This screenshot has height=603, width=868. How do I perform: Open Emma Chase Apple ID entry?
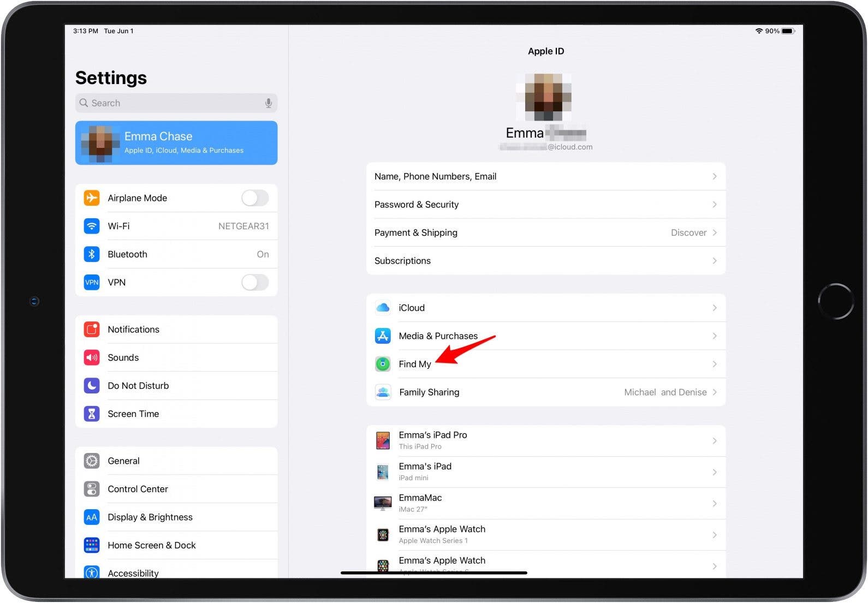(x=176, y=142)
